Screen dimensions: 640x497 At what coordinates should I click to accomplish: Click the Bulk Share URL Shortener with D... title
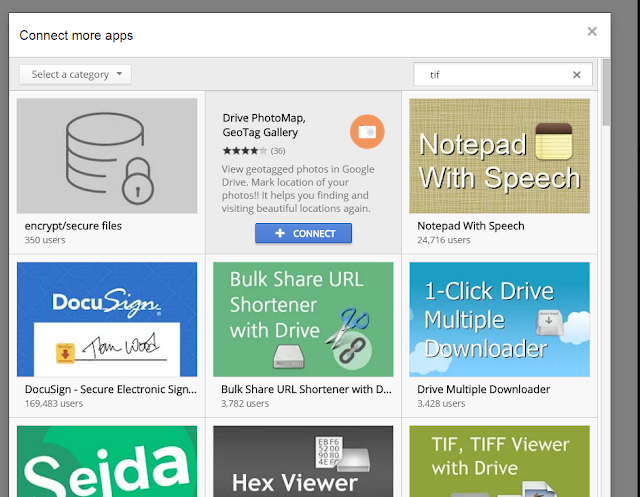click(306, 389)
